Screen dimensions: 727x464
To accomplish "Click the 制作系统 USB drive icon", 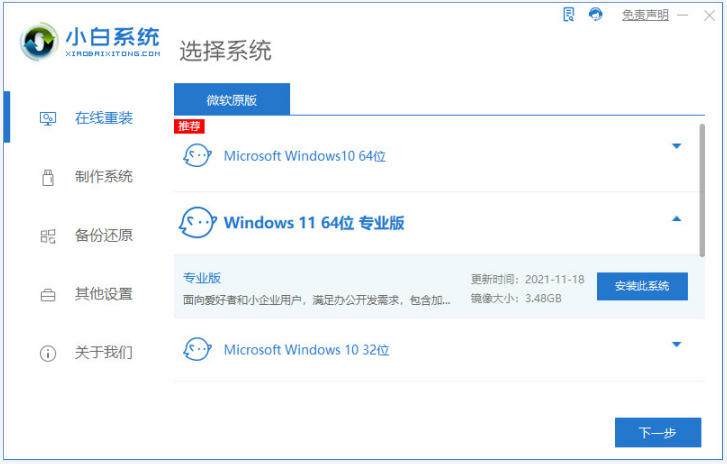I will [x=47, y=177].
